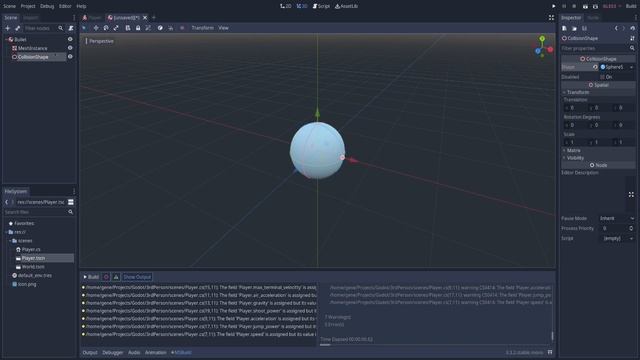Click the build warnings filter icon
The width and height of the screenshot is (640, 360).
point(116,277)
